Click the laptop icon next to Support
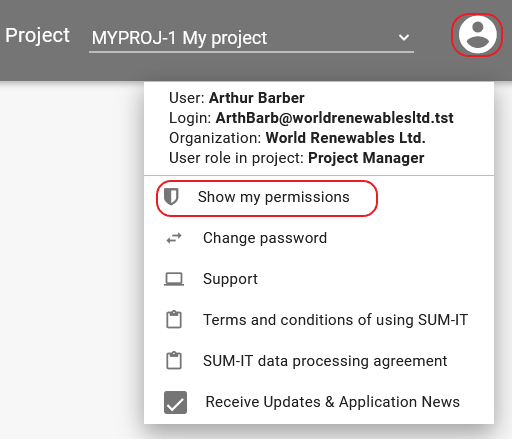512x439 pixels. click(174, 279)
